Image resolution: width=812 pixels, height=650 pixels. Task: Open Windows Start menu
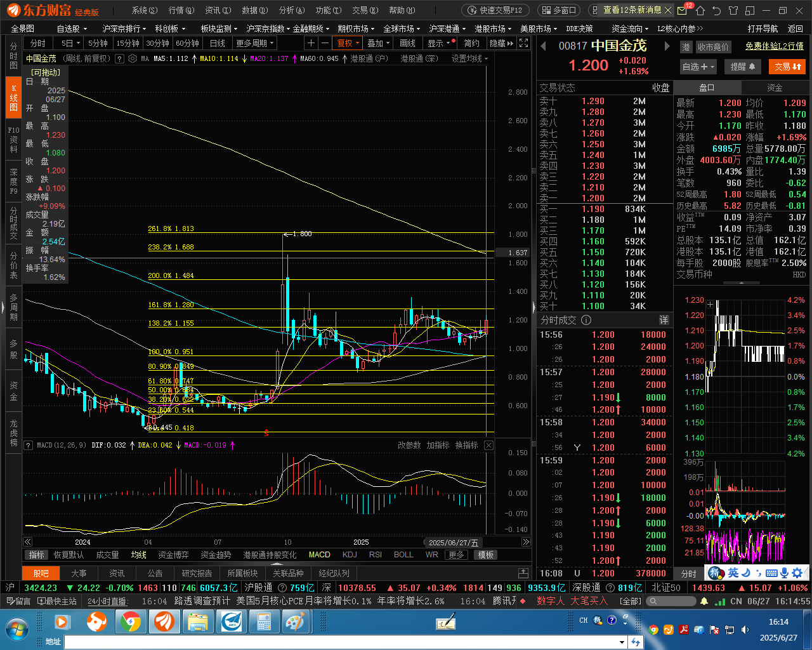pos(18,629)
